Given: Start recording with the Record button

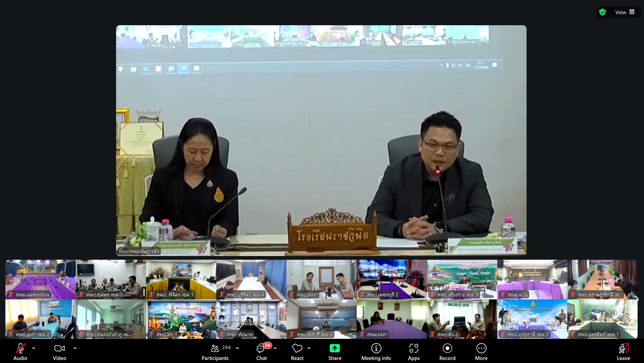Looking at the screenshot, I should 447,352.
